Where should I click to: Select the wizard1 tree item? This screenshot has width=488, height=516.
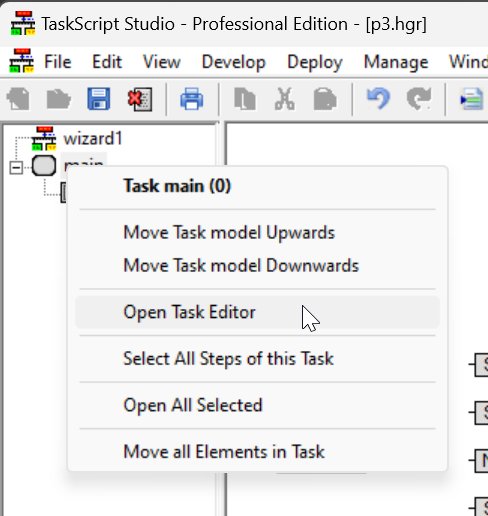click(93, 139)
